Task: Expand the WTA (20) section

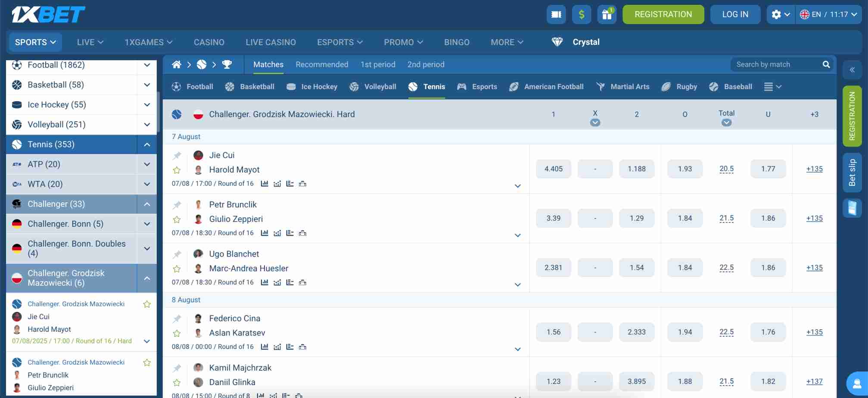Action: tap(147, 184)
